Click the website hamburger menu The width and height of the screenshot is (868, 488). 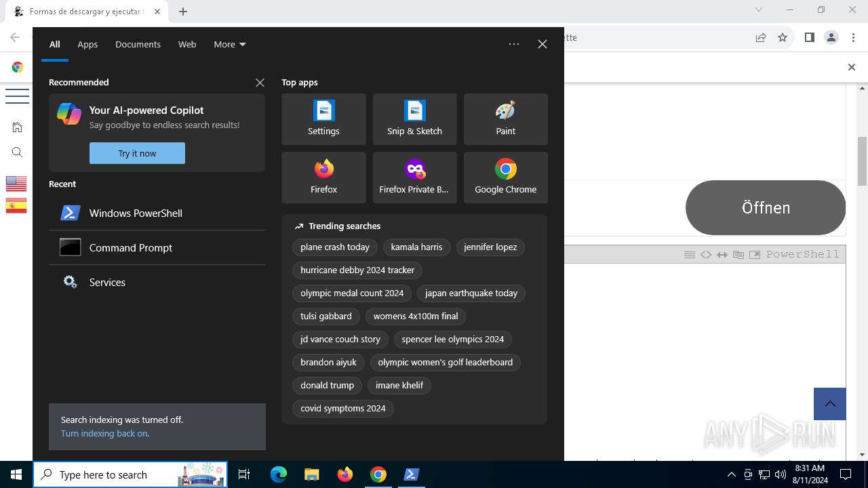point(17,96)
